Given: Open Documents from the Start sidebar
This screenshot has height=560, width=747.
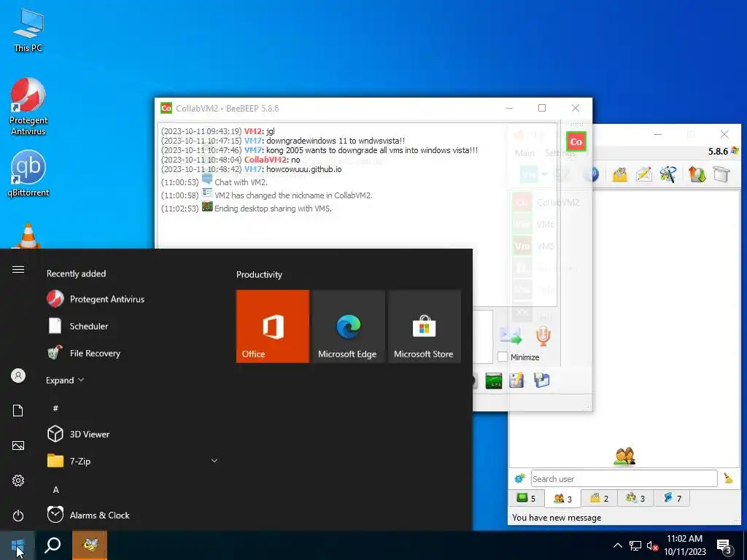Looking at the screenshot, I should click(x=18, y=411).
